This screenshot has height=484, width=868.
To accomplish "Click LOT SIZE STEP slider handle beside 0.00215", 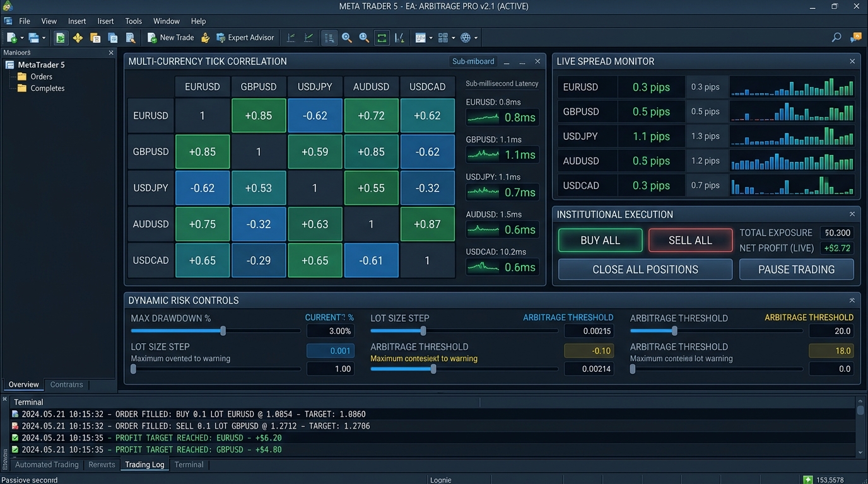I will 423,331.
